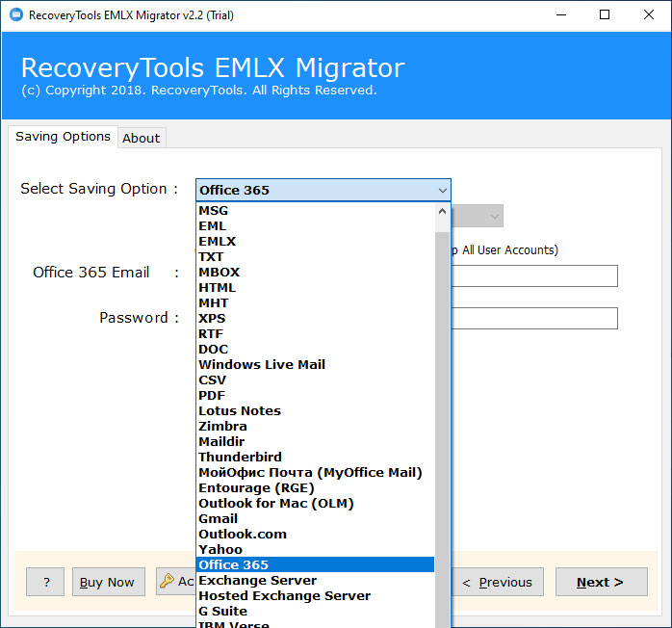Viewport: 672px width, 628px height.
Task: Go back with the Previous button
Action: pyautogui.click(x=497, y=582)
